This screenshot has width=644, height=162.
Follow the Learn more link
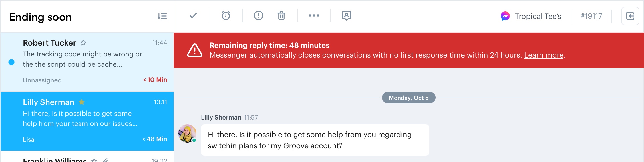(544, 55)
